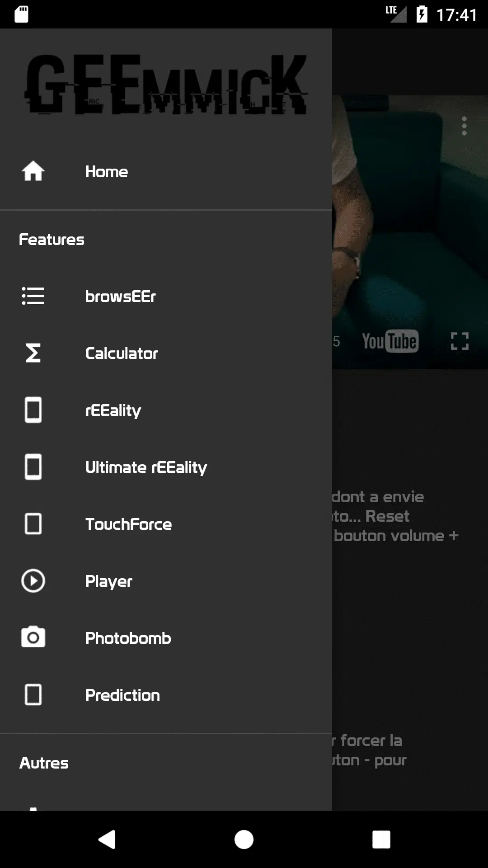The image size is (488, 868).
Task: Open the video on YouTube via logo
Action: pyautogui.click(x=390, y=341)
